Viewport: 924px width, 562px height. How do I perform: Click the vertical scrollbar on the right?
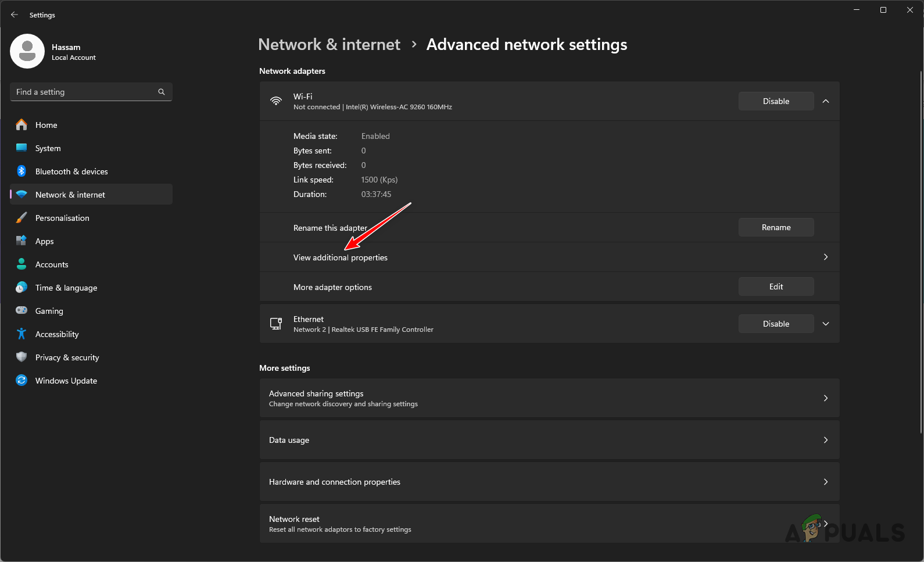921,252
